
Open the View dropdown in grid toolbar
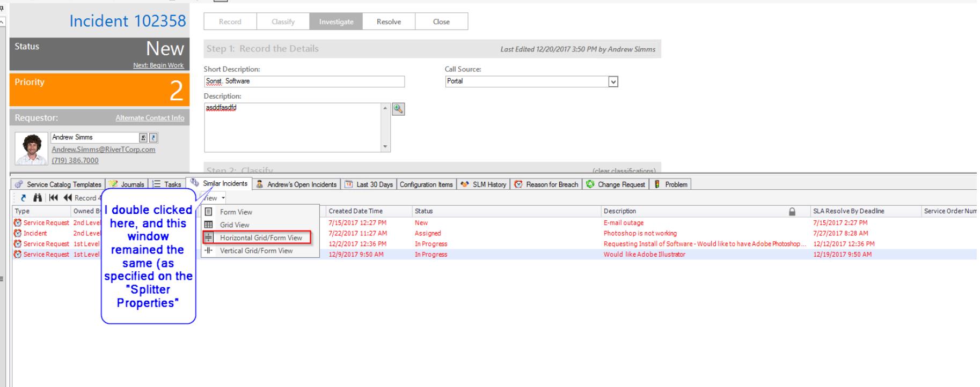coord(212,198)
